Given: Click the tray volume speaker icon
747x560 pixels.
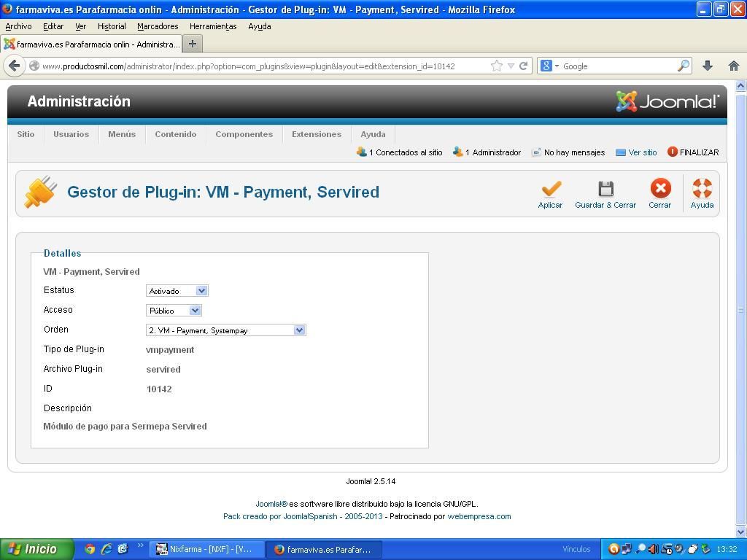Looking at the screenshot, I should pos(654,549).
